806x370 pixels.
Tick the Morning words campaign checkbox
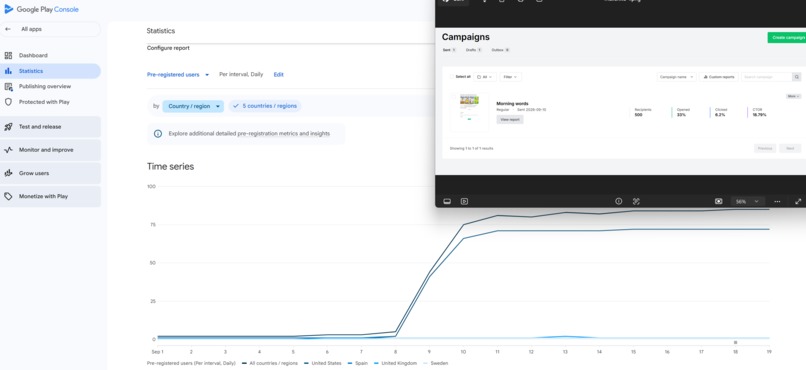click(453, 96)
